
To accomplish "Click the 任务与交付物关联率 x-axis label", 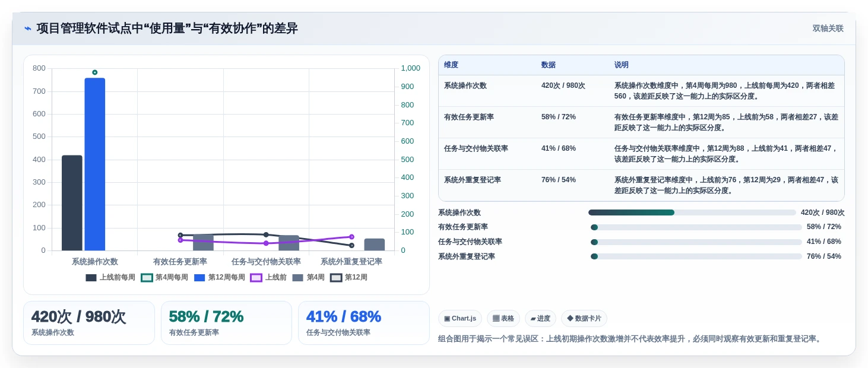I will pyautogui.click(x=266, y=261).
